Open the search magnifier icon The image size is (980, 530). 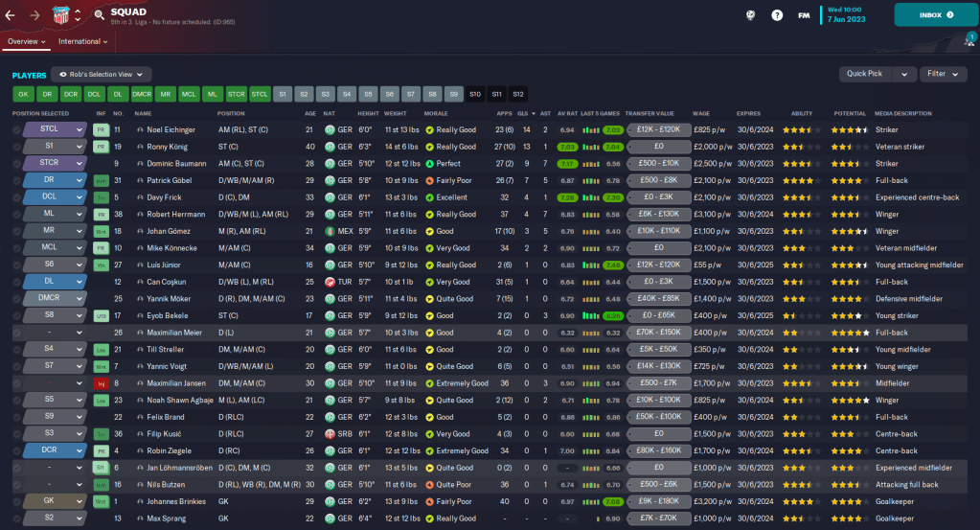[100, 15]
